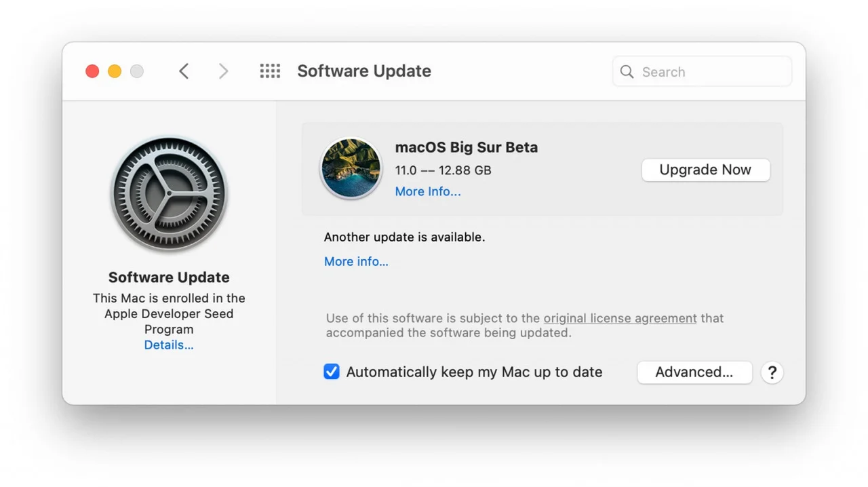Click the greyed-out zoom window button
This screenshot has width=868, height=487.
[x=137, y=71]
